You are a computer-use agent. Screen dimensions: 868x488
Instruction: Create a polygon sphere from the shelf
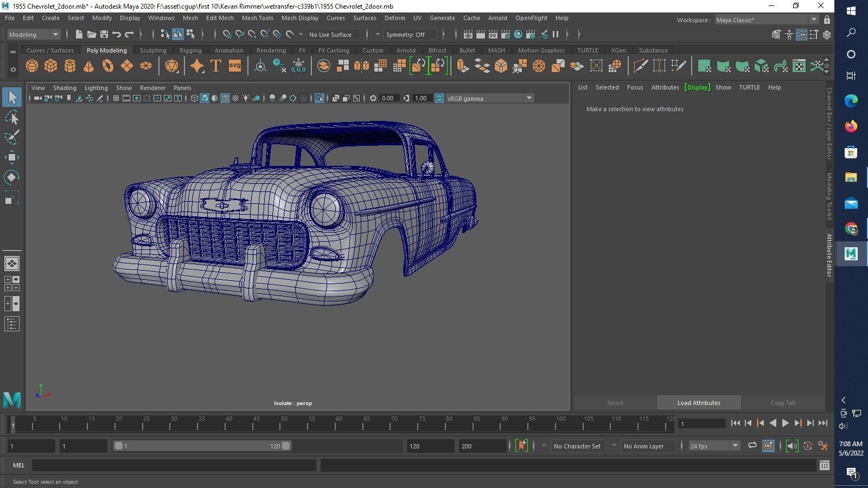[x=32, y=66]
